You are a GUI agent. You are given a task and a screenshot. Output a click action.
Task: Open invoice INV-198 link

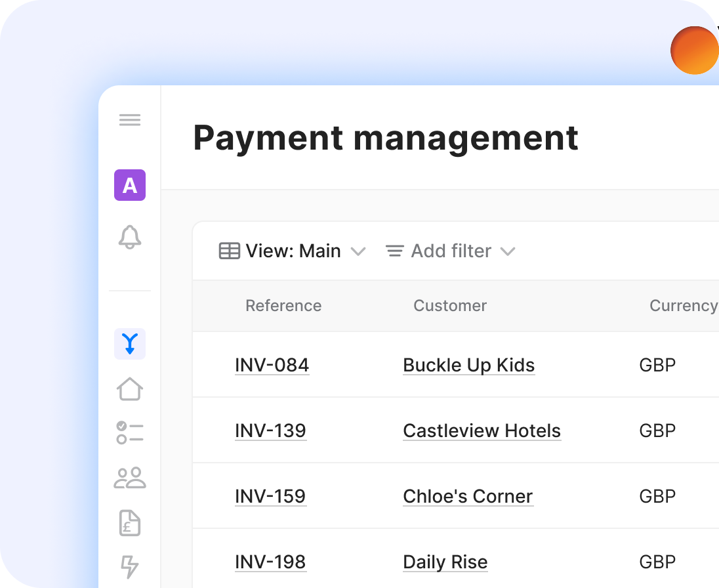pyautogui.click(x=270, y=562)
